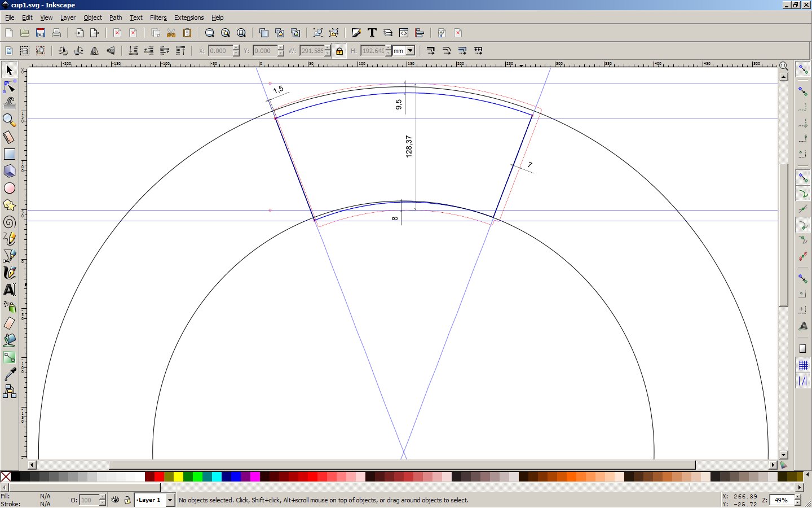Screen dimensions: 812x508
Task: Increase the zoom percentage stepper
Action: click(797, 497)
